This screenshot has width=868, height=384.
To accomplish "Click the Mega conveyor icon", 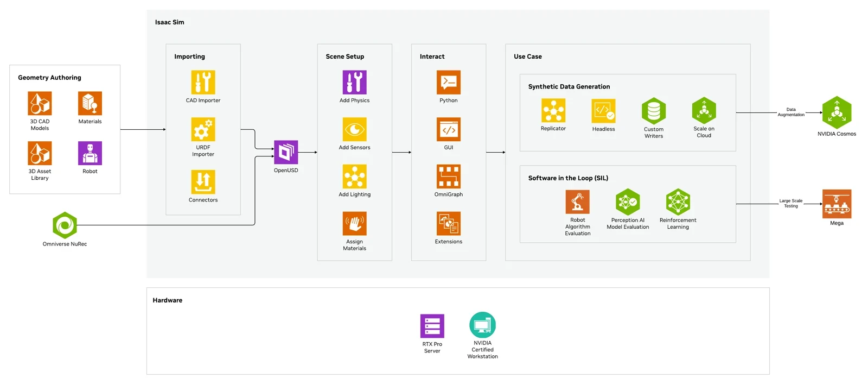I will tap(837, 204).
